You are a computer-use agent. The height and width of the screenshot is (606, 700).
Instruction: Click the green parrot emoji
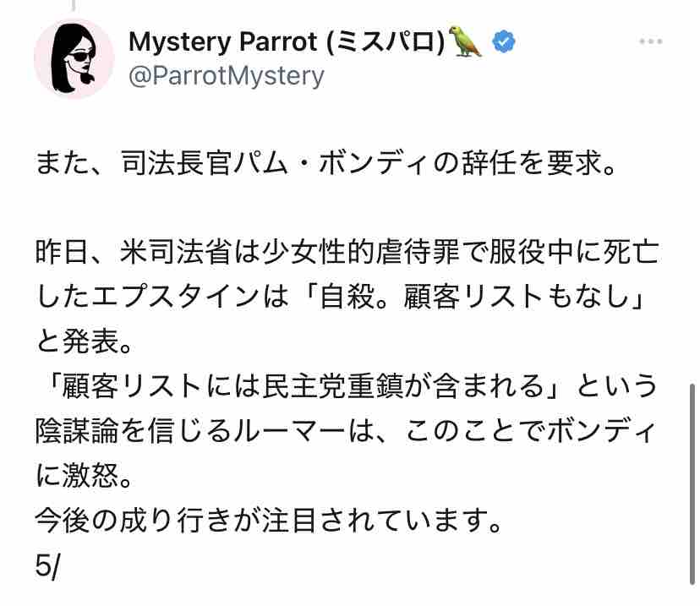[465, 41]
